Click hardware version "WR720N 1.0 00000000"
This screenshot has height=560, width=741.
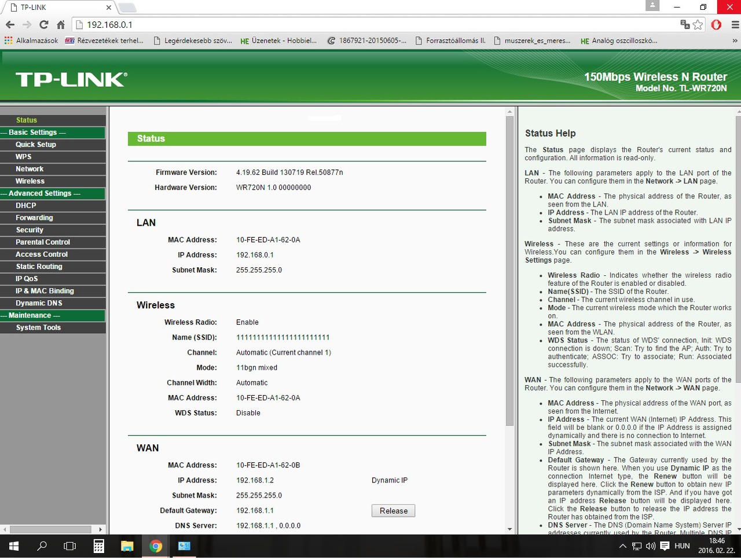[x=274, y=187]
